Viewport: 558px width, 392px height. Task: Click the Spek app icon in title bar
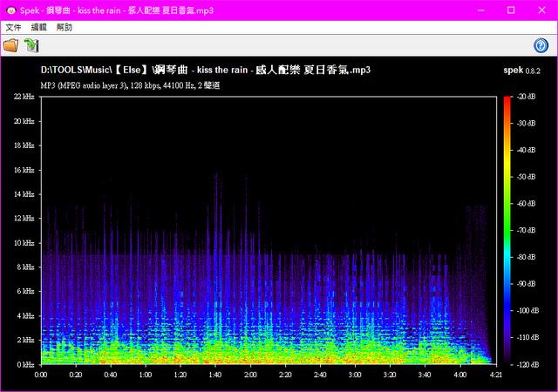(10, 10)
